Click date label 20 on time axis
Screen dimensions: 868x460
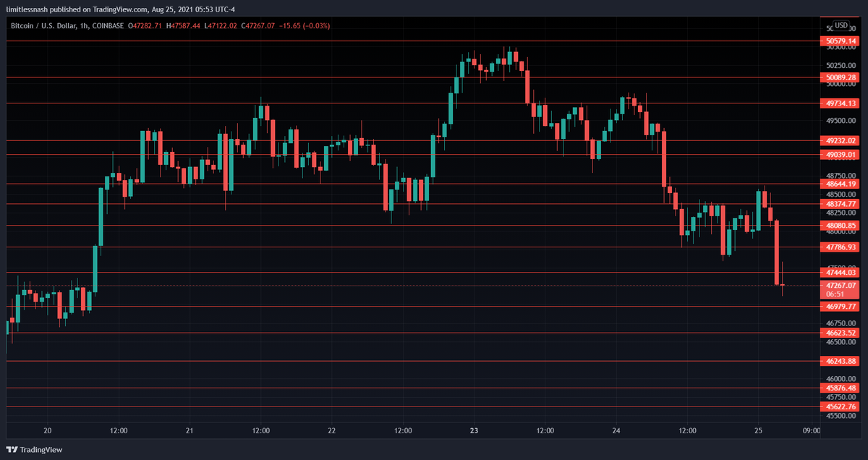[x=48, y=431]
